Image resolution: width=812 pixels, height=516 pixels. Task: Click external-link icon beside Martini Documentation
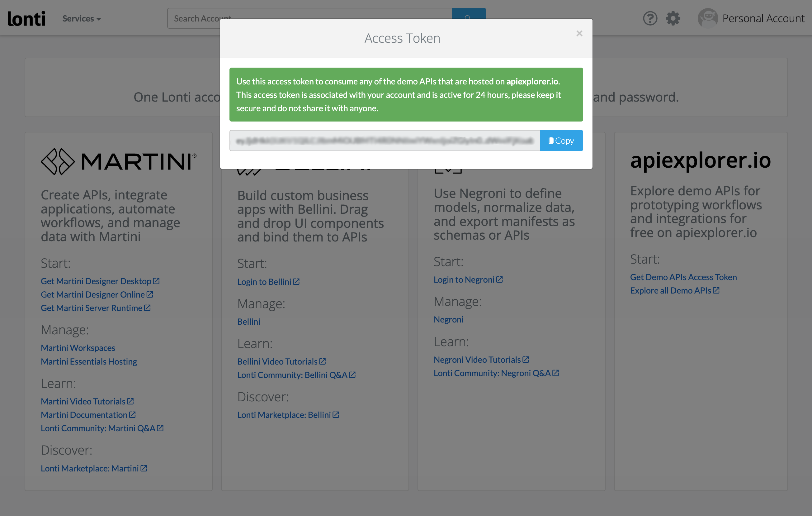coord(132,414)
